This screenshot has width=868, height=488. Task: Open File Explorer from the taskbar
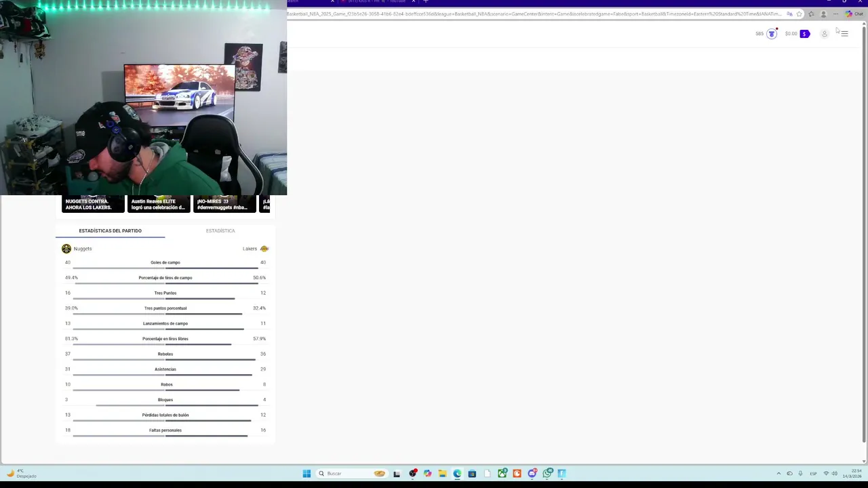pos(442,474)
